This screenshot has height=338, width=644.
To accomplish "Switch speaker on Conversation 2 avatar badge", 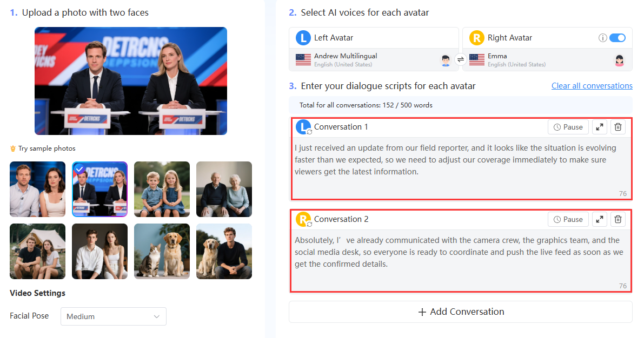I will point(303,219).
